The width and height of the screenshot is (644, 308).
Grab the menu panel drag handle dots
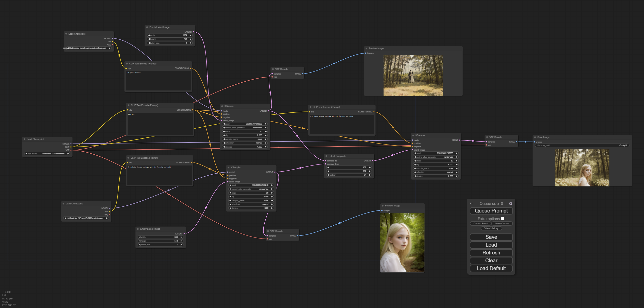point(471,204)
